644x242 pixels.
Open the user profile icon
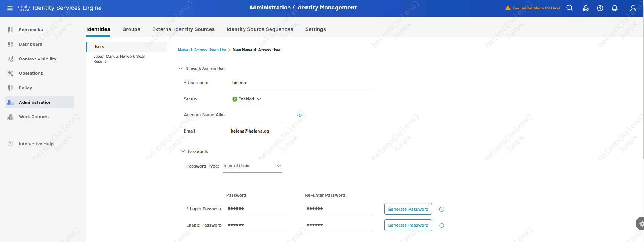point(633,8)
